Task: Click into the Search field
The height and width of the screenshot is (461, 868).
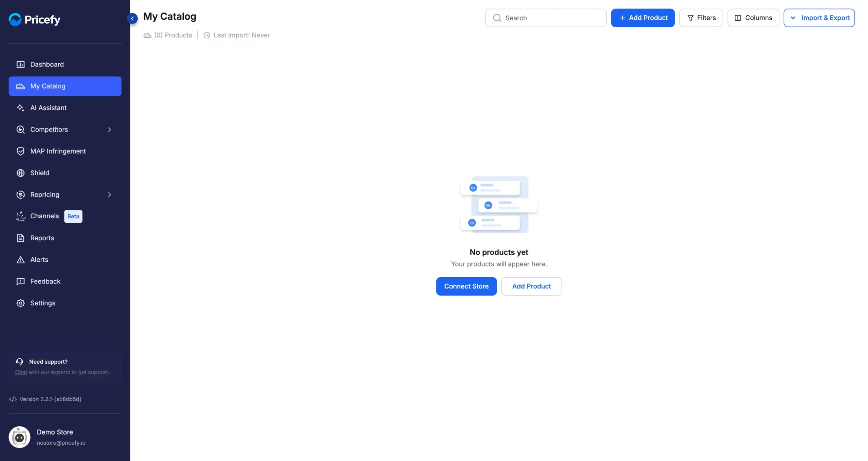Action: click(x=546, y=18)
